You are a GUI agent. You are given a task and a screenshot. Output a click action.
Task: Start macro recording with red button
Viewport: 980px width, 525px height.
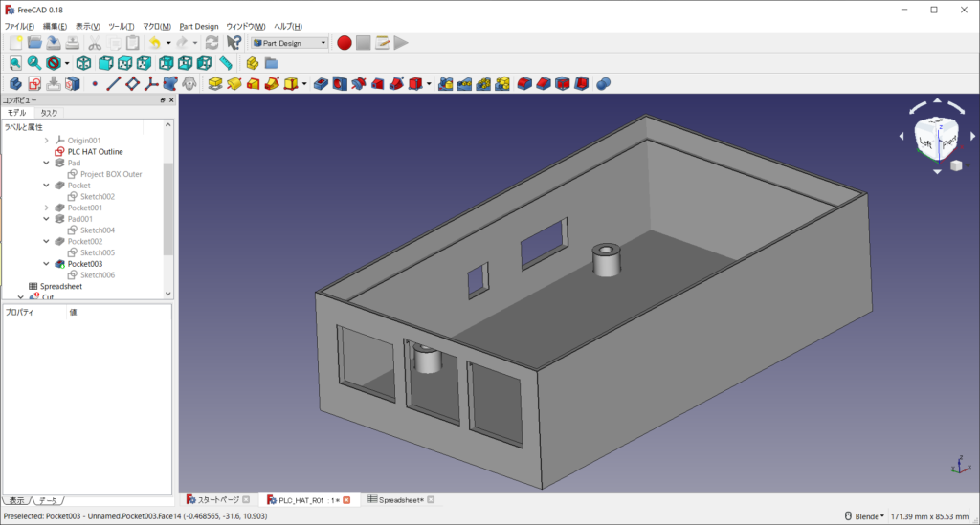tap(343, 42)
